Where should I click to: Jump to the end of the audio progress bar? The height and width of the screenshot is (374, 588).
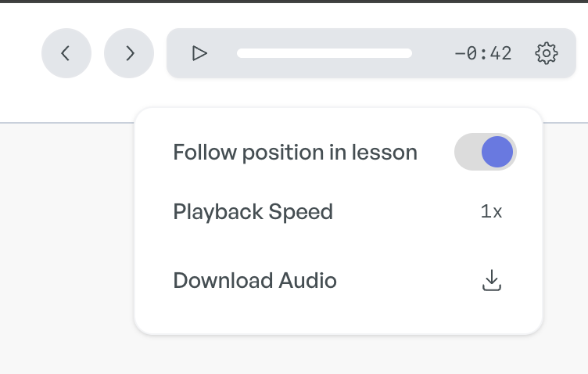pyautogui.click(x=410, y=53)
